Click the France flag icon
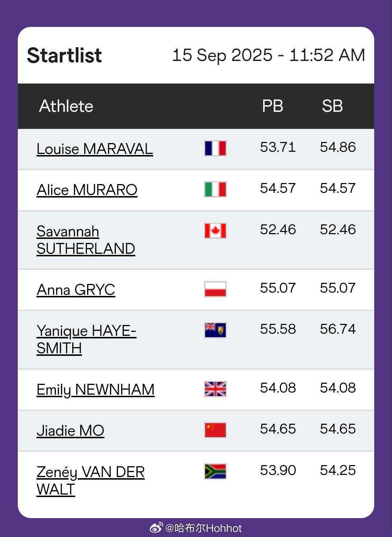Screen dimensions: 392x537 [215, 148]
